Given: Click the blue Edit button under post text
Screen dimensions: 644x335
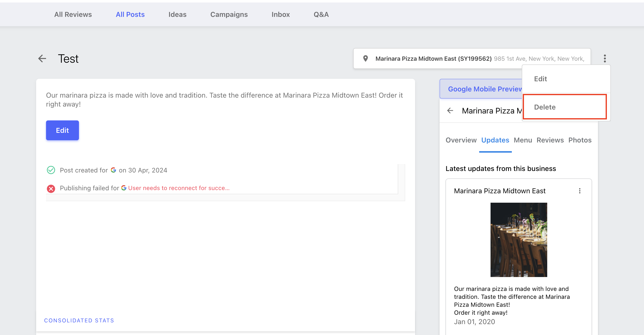Looking at the screenshot, I should (62, 130).
